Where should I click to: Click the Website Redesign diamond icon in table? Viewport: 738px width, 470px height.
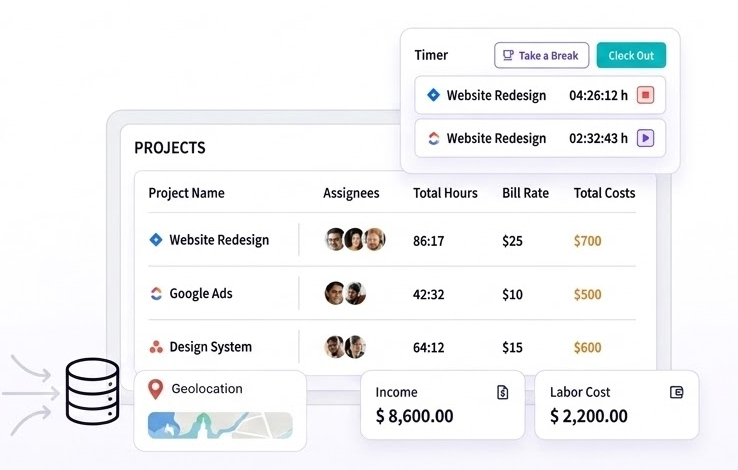(x=155, y=240)
